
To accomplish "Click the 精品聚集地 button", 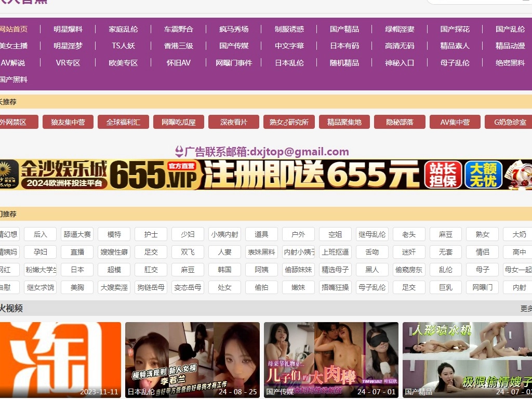I will 344,122.
